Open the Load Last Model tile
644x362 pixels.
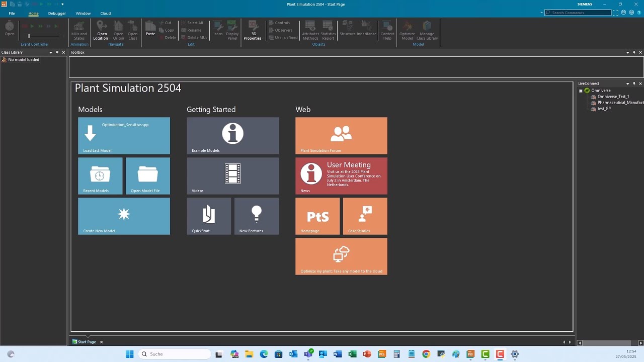[124, 136]
